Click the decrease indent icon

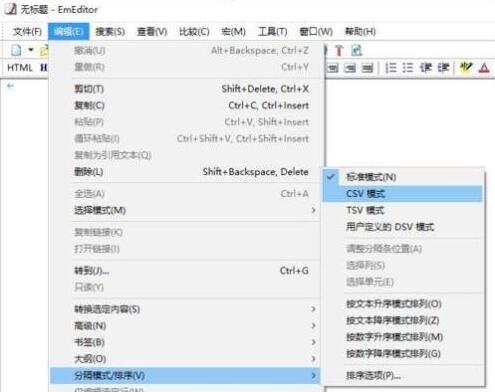[426, 68]
